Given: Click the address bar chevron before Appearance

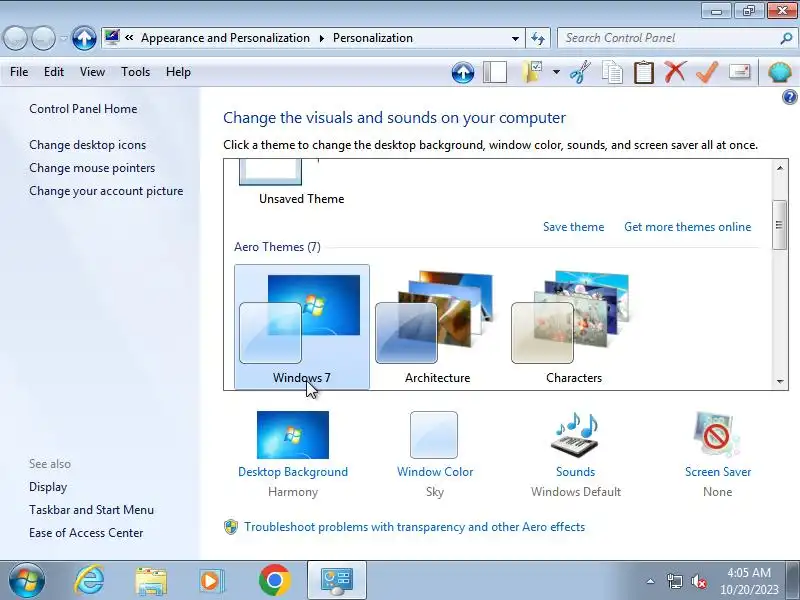Looking at the screenshot, I should (x=129, y=38).
